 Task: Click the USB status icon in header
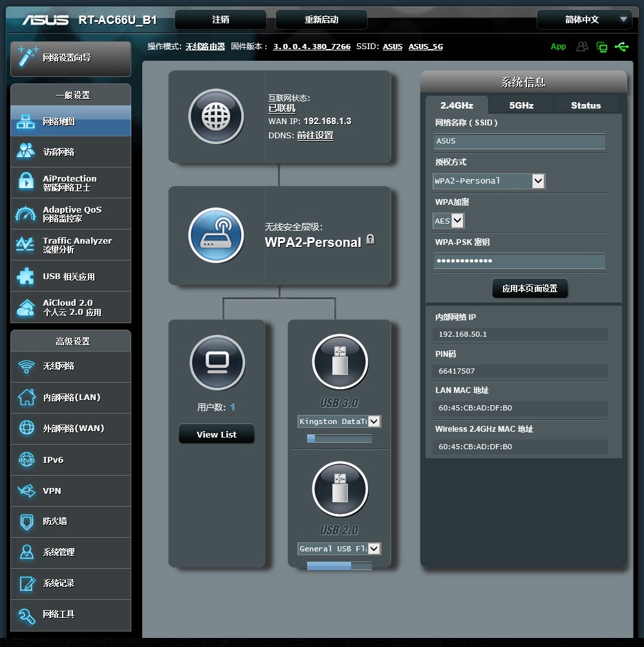pos(622,47)
